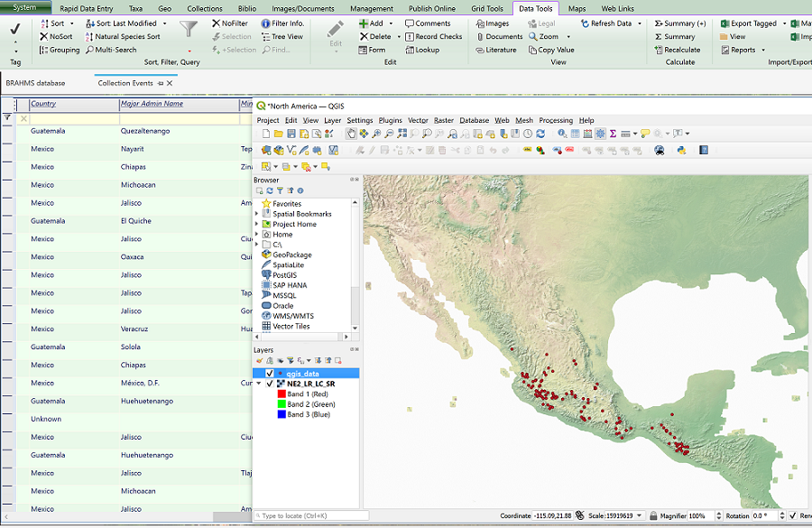Open the QGIS Raster menu

coord(444,120)
